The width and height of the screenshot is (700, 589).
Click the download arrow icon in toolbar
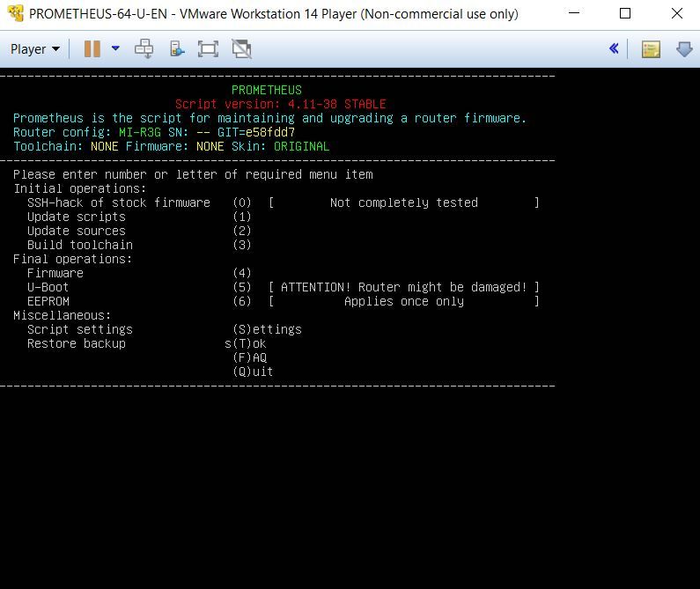coord(684,49)
